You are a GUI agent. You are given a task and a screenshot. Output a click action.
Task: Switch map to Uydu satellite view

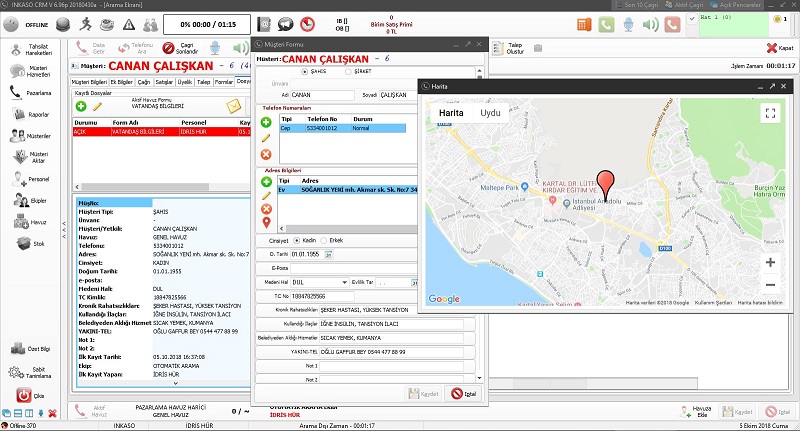coord(490,113)
